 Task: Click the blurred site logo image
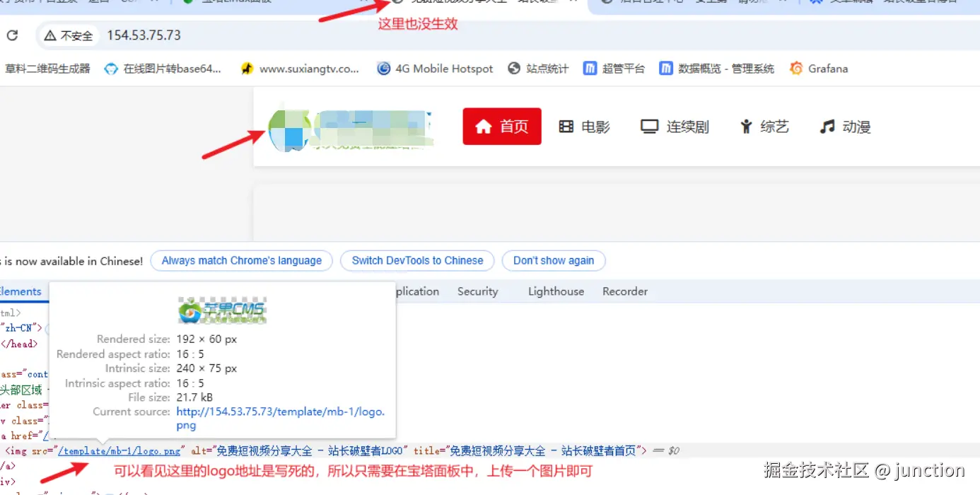pyautogui.click(x=350, y=129)
